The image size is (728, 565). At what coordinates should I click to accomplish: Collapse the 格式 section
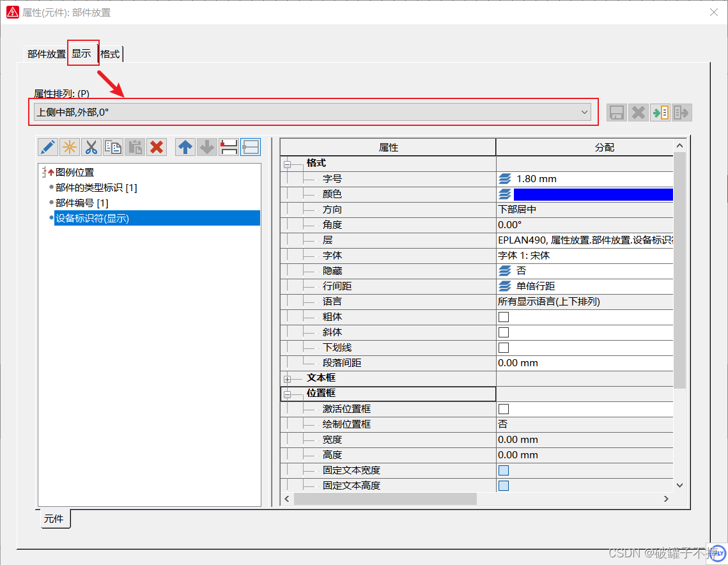(288, 164)
